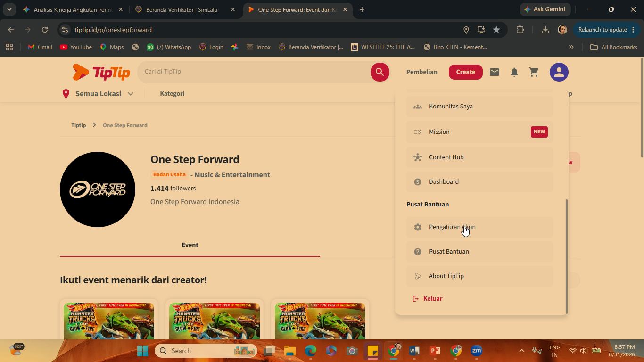This screenshot has width=644, height=362.
Task: Open the mail inbox envelope icon
Action: point(494,72)
